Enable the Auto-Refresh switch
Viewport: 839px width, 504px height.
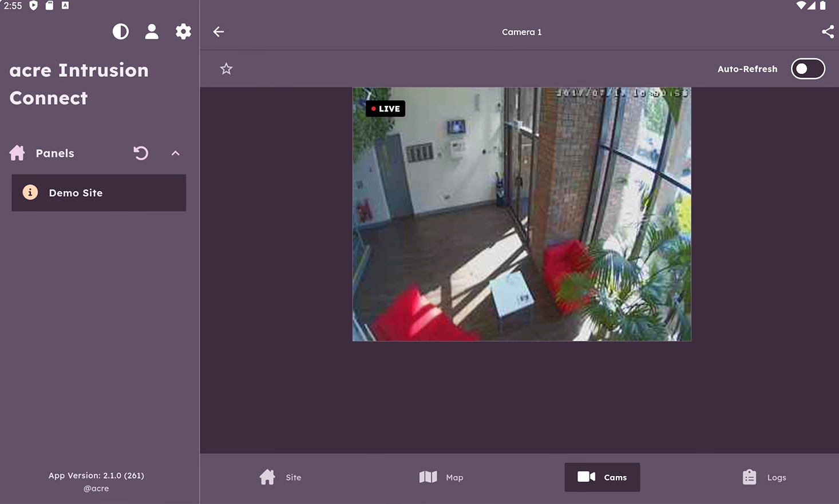(x=808, y=69)
